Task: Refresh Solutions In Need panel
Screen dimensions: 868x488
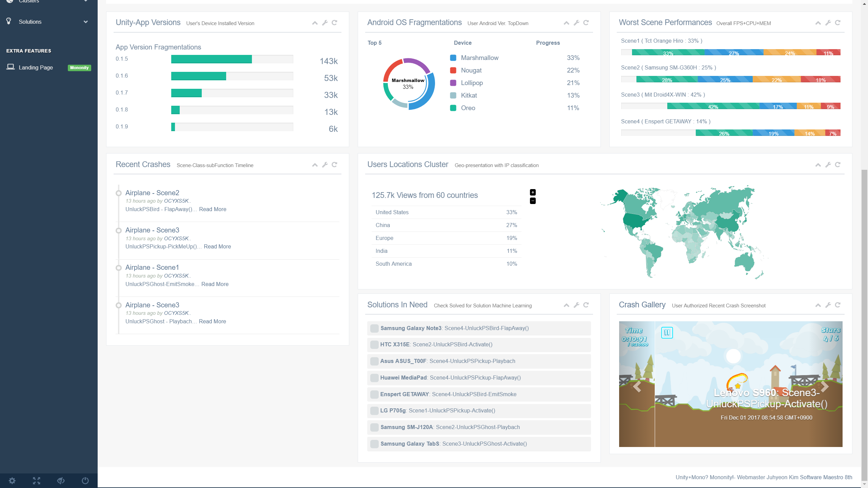Action: tap(586, 305)
